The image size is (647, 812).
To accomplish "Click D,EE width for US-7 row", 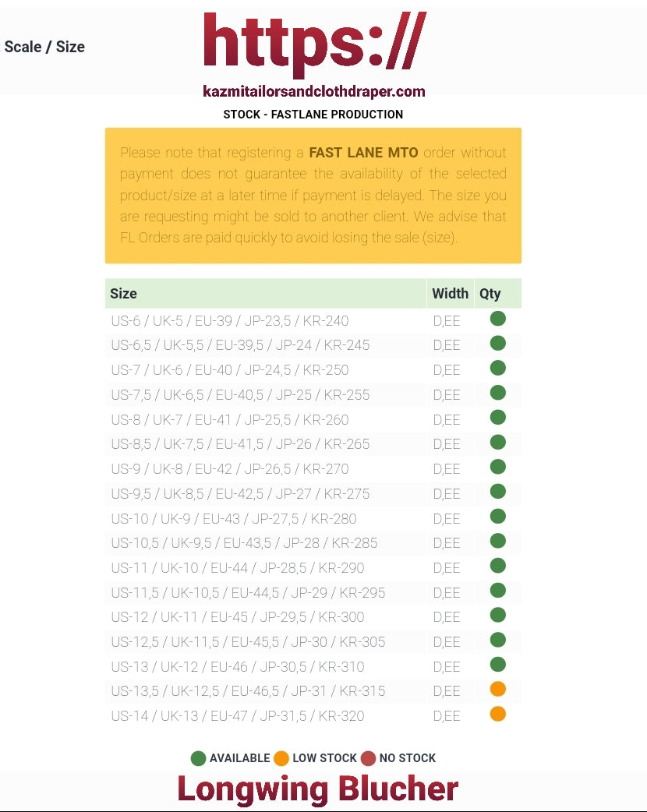I will pos(447,371).
